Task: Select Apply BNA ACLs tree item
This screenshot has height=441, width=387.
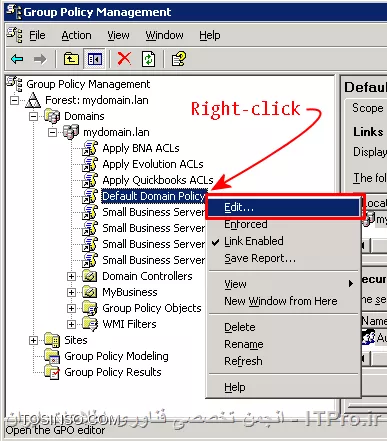Action: point(141,148)
